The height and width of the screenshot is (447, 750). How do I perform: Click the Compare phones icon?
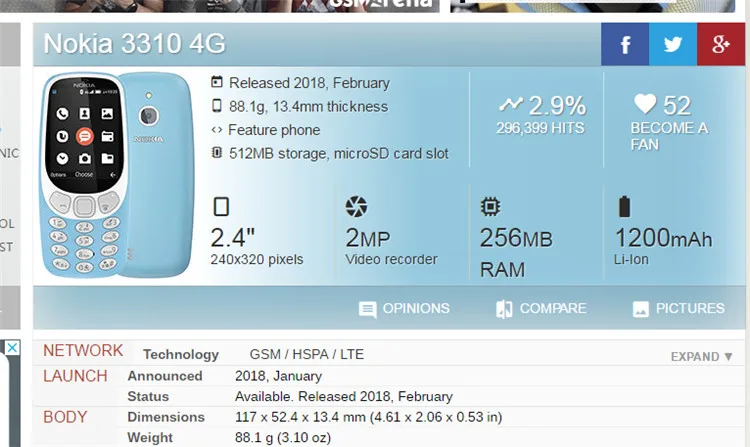(x=504, y=309)
